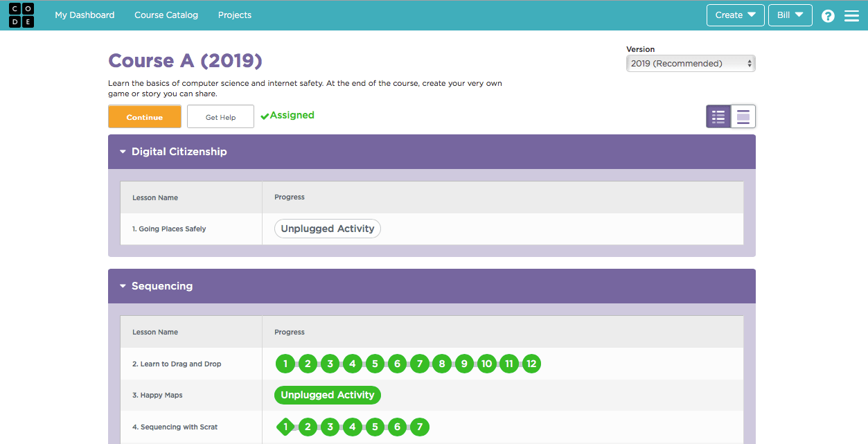Open puzzle bubble 12 of Learn to Drag and Drop
This screenshot has height=444, width=868.
coord(531,363)
